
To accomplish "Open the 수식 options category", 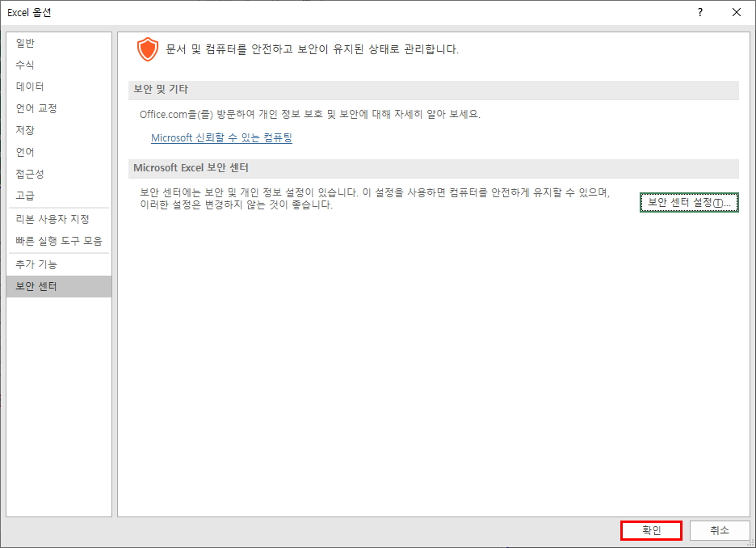I will (59, 65).
